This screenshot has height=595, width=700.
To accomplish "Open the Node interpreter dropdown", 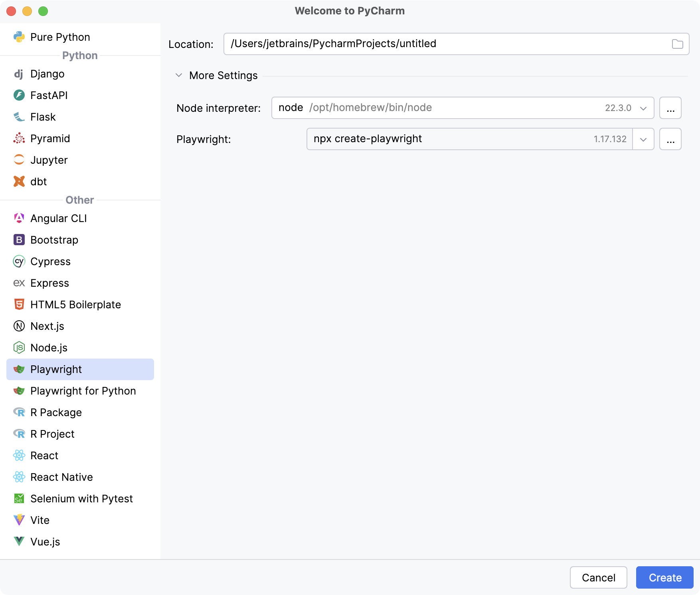I will coord(643,108).
